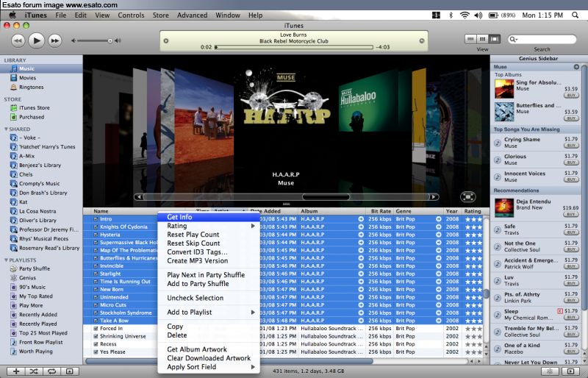Collapse the PLAYLISTS section triangle
588x378 pixels.
(6, 260)
